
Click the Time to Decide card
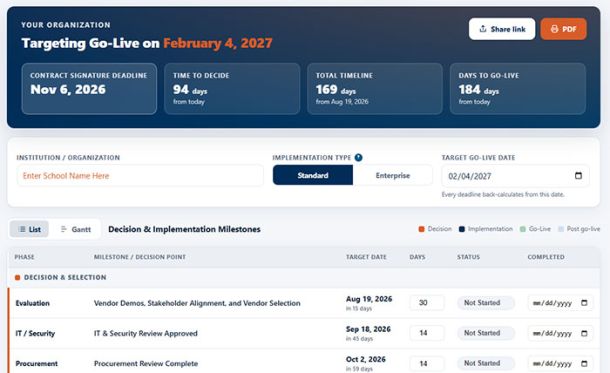(x=232, y=89)
